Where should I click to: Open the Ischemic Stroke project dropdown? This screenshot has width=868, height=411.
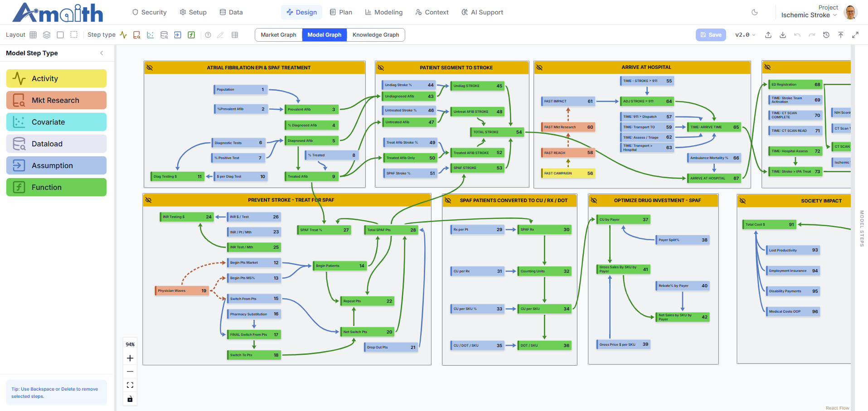point(809,15)
